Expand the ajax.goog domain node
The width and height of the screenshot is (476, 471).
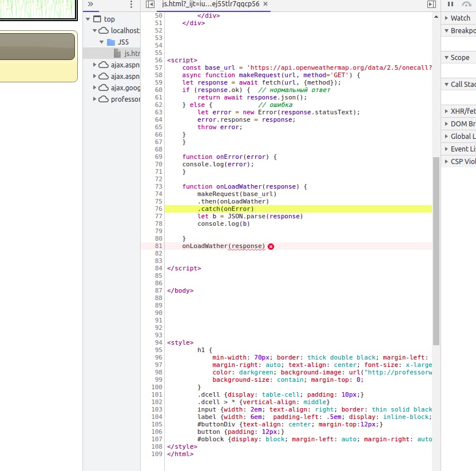[94, 87]
